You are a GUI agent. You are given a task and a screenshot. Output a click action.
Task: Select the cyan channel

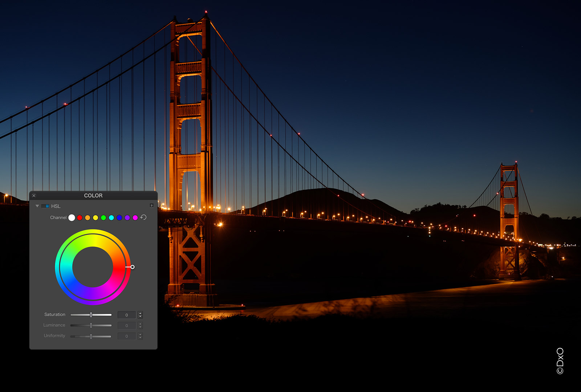point(111,217)
